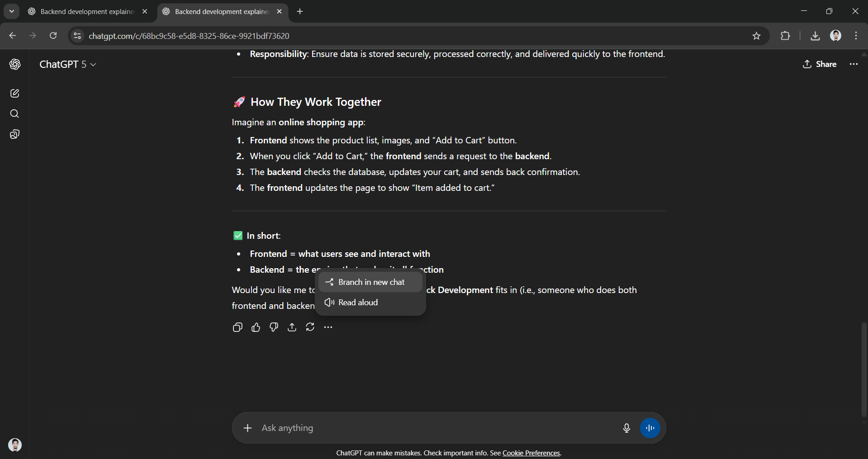Click the Share button
This screenshot has height=459, width=868.
[820, 64]
